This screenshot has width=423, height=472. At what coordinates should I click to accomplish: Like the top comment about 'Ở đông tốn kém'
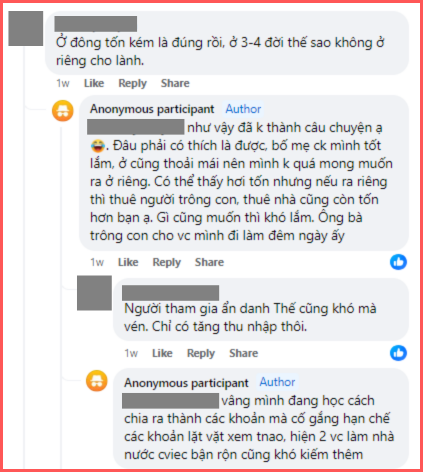tap(94, 83)
